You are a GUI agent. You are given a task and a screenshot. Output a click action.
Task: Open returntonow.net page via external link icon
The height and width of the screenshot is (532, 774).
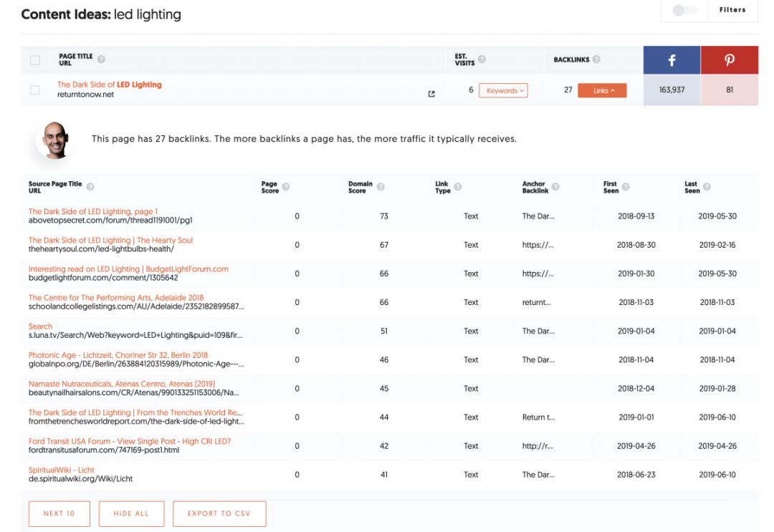point(431,94)
